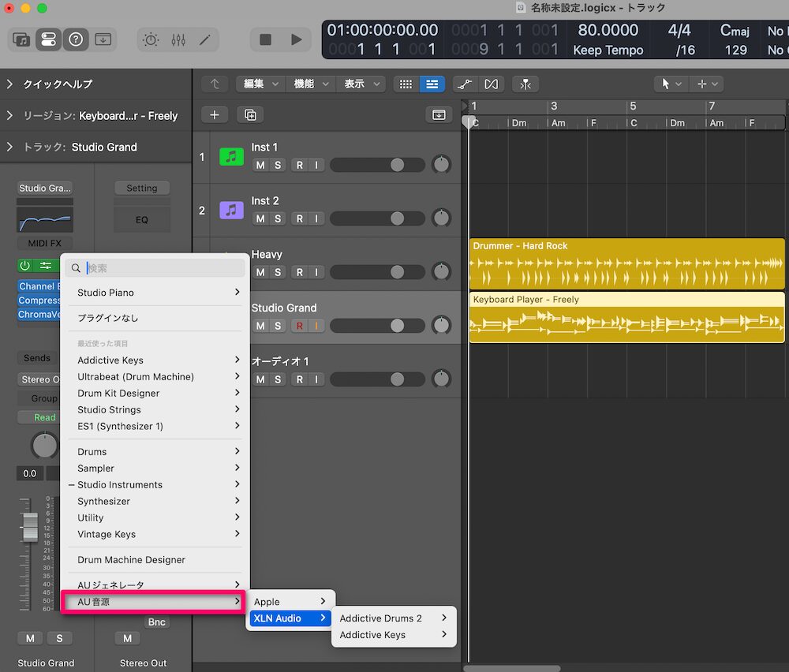Mute Stereo Out channel strip
Screen dimensions: 789x672
coord(127,638)
